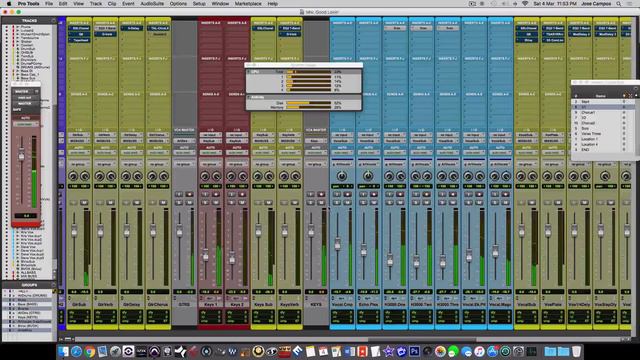Open automation mode selector on VoxPlate

(553, 153)
